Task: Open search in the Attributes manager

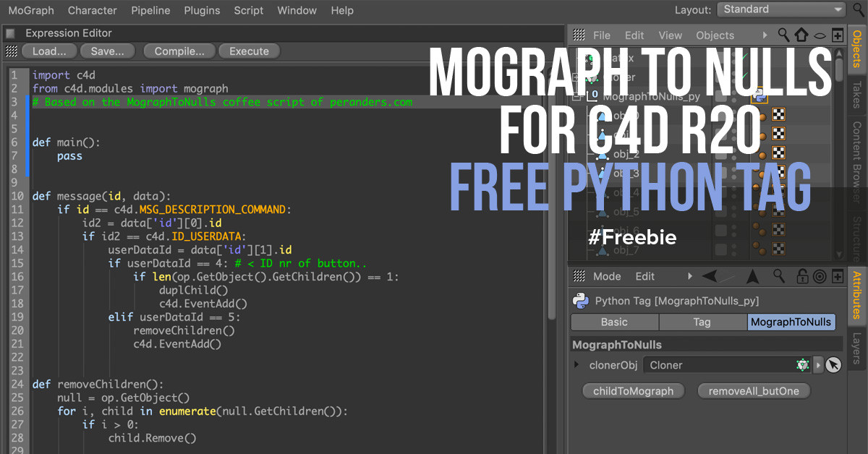Action: [x=779, y=276]
